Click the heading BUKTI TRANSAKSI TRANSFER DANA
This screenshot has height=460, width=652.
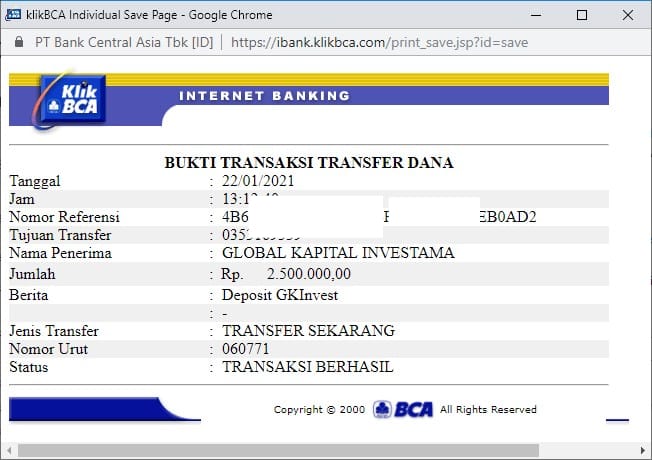click(x=309, y=163)
